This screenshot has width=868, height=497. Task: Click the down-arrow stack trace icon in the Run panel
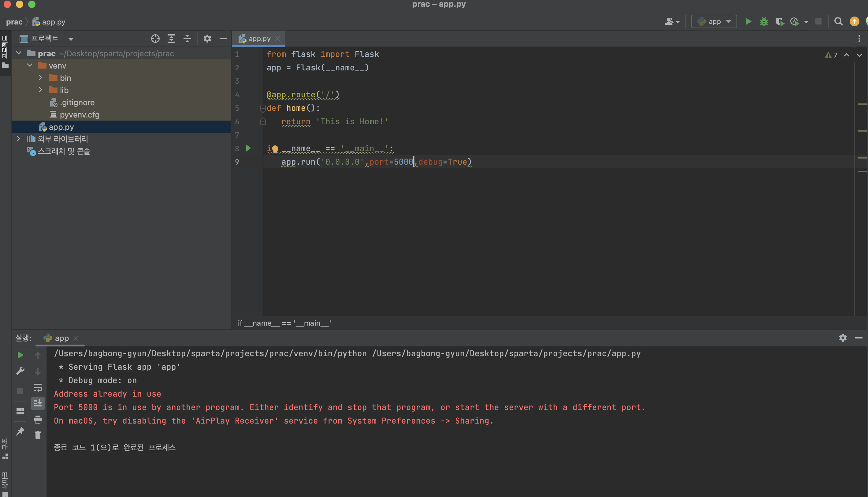point(38,372)
